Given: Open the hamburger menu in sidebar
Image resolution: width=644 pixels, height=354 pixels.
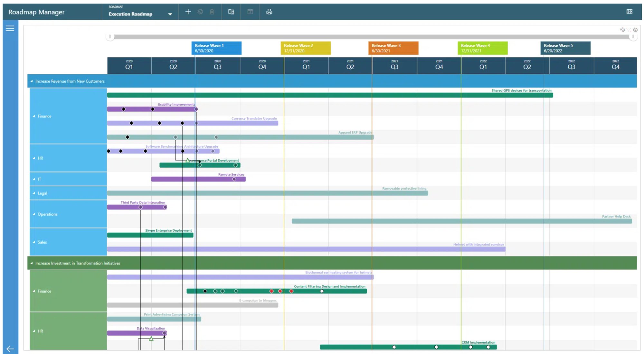Looking at the screenshot, I should pyautogui.click(x=10, y=28).
